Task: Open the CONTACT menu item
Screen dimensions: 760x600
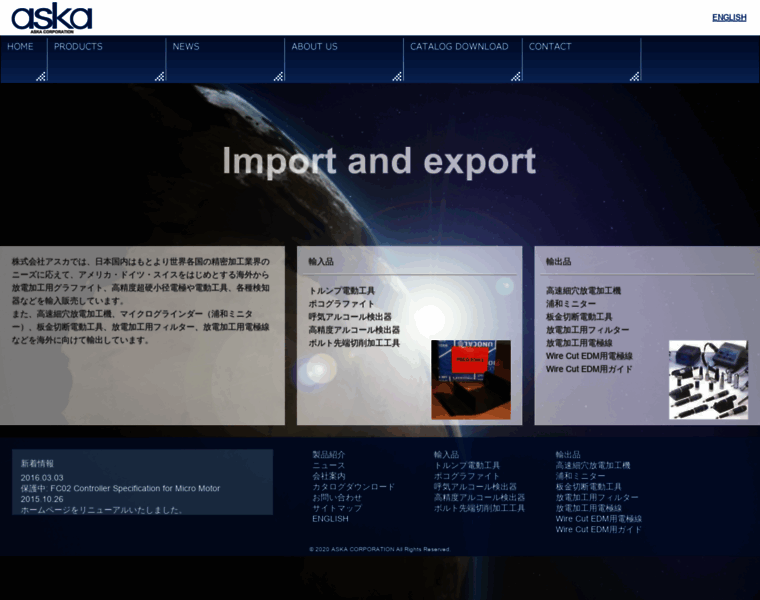Action: [x=582, y=60]
